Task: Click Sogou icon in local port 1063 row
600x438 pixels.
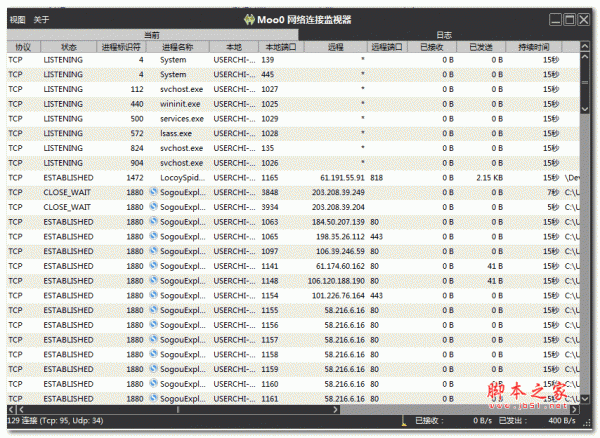Action: click(153, 221)
